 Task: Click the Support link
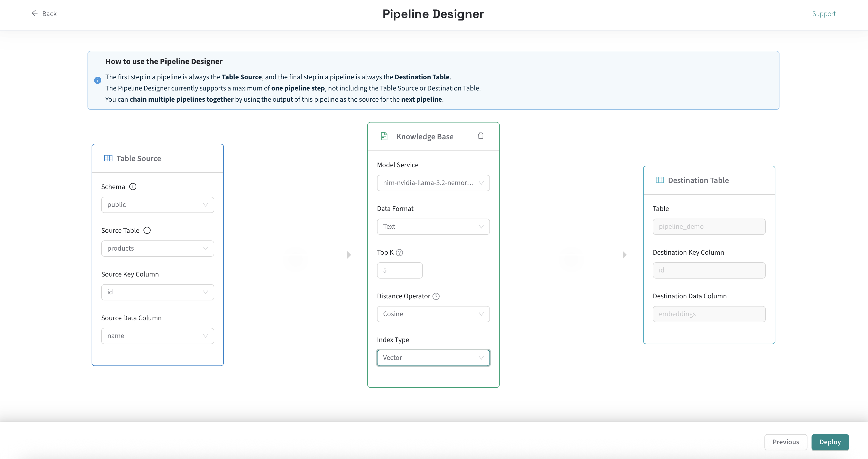coord(824,13)
